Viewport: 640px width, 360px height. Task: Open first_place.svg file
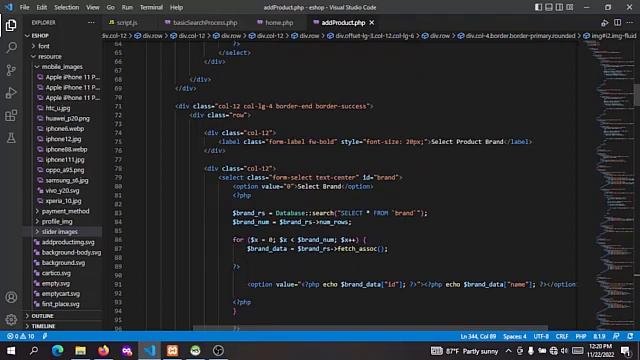(x=60, y=304)
